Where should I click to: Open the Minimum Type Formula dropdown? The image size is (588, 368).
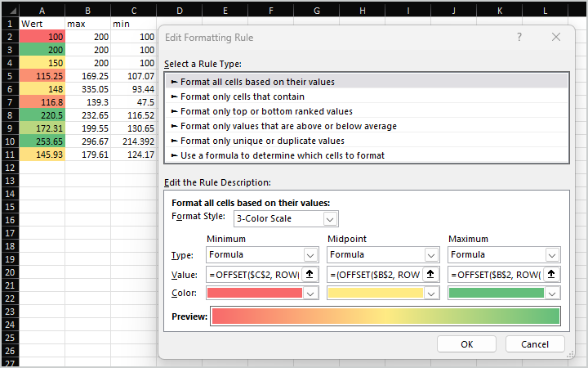pyautogui.click(x=310, y=255)
